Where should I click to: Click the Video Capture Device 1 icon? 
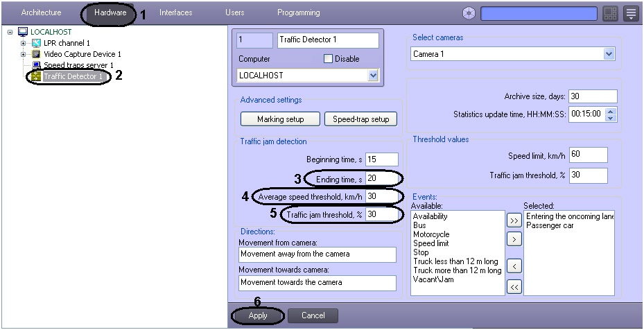click(37, 54)
